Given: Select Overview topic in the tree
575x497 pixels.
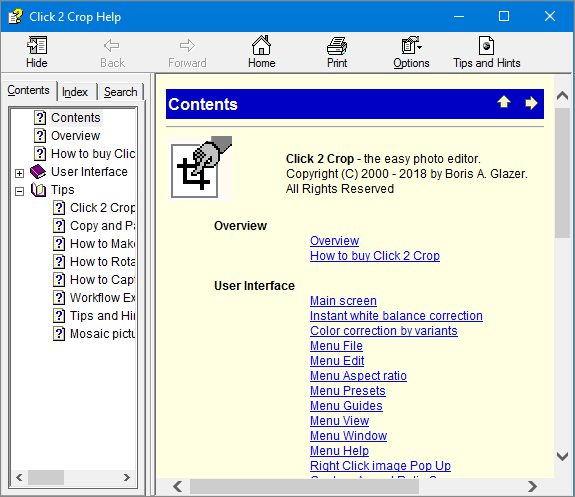Looking at the screenshot, I should [75, 136].
